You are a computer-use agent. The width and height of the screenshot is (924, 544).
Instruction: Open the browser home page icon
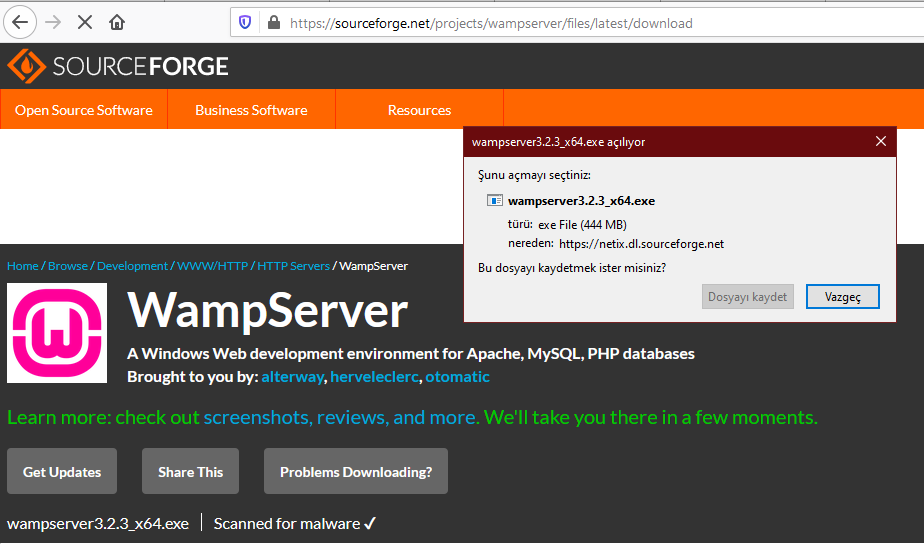point(117,22)
